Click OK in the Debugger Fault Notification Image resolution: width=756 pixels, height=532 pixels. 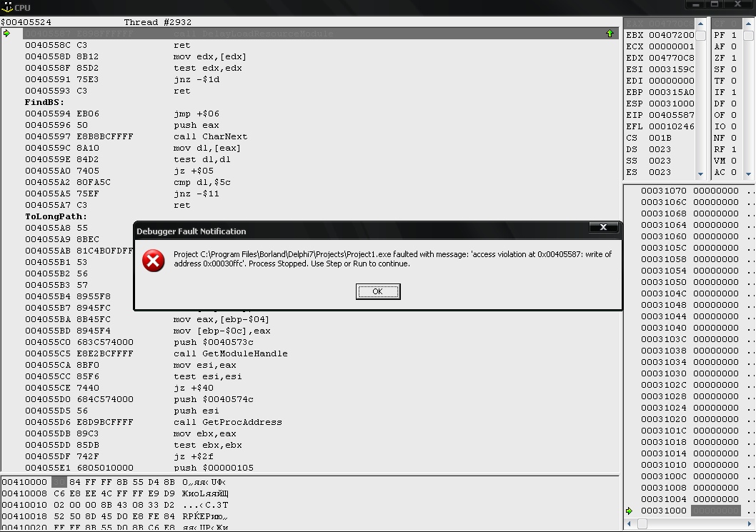point(377,291)
